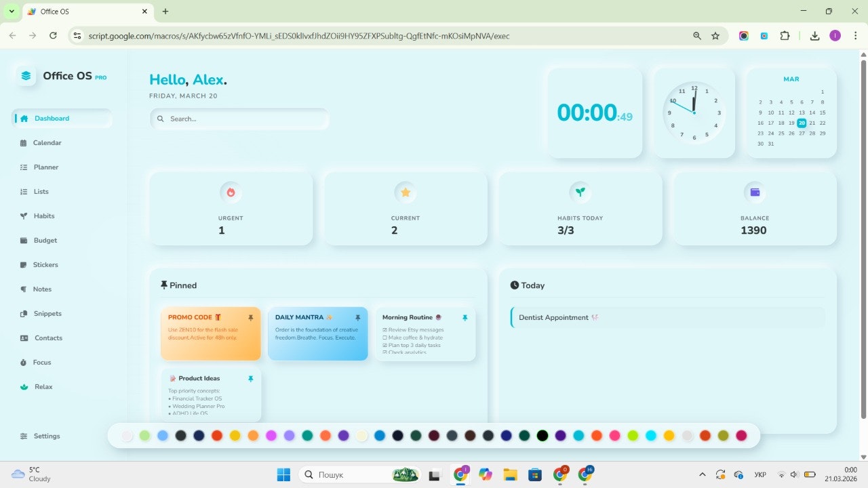Unpin the Morning Routine note
The image size is (868, 488).
(465, 317)
